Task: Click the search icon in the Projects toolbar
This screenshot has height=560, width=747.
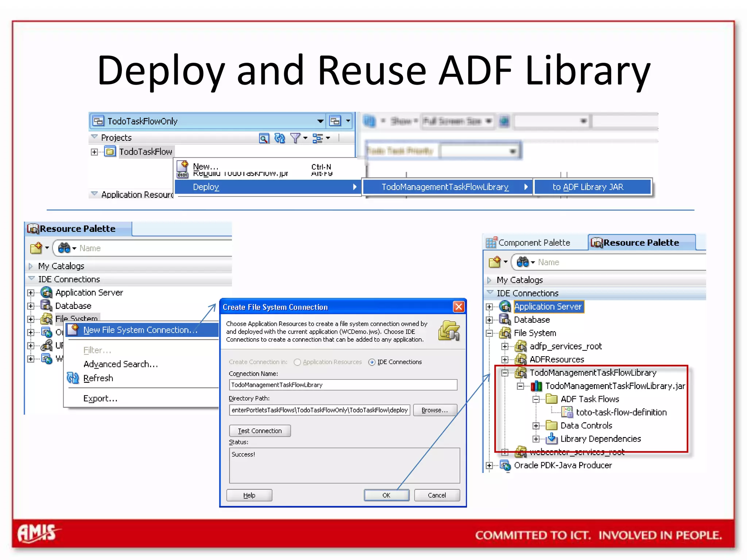Action: click(x=264, y=138)
